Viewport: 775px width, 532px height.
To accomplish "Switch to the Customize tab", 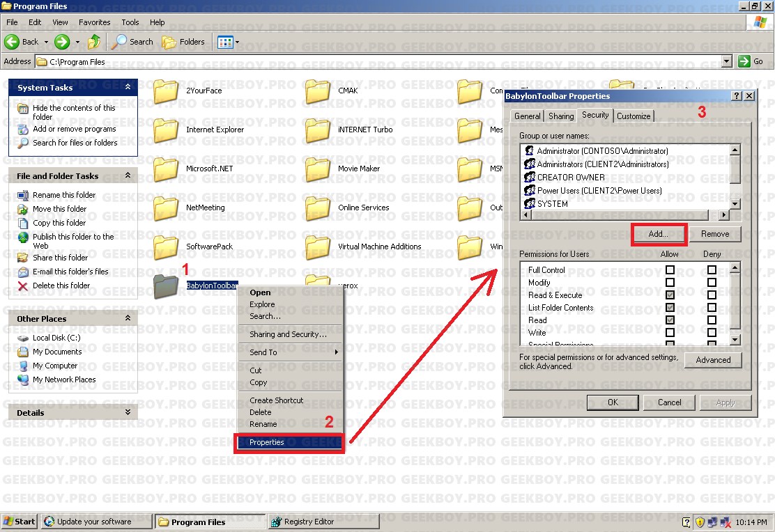I will tap(634, 116).
